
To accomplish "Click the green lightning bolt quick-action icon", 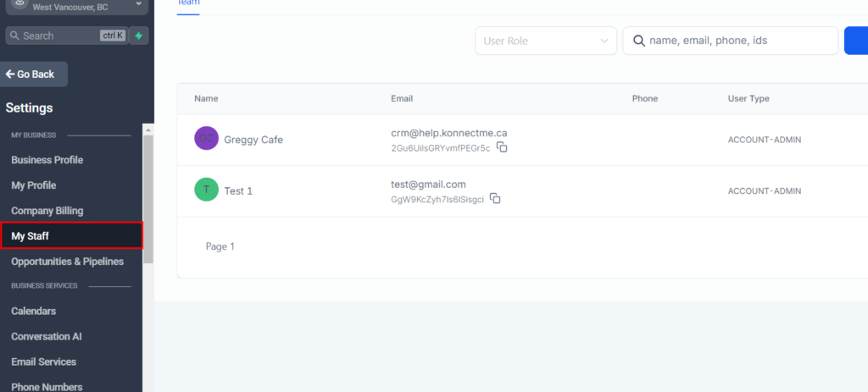I will (138, 36).
